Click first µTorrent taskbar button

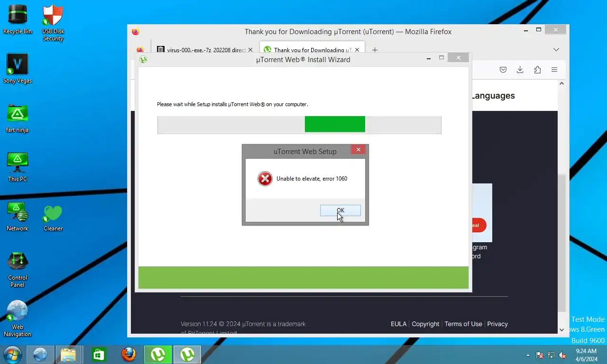pyautogui.click(x=158, y=355)
